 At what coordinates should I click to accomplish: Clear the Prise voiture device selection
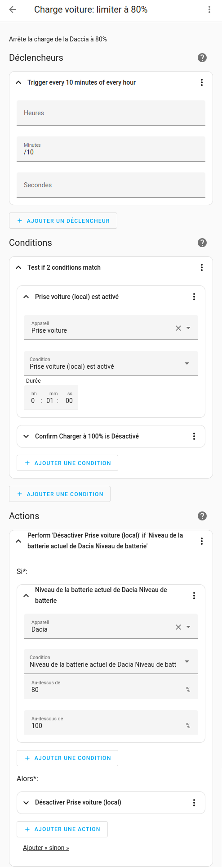(x=178, y=328)
